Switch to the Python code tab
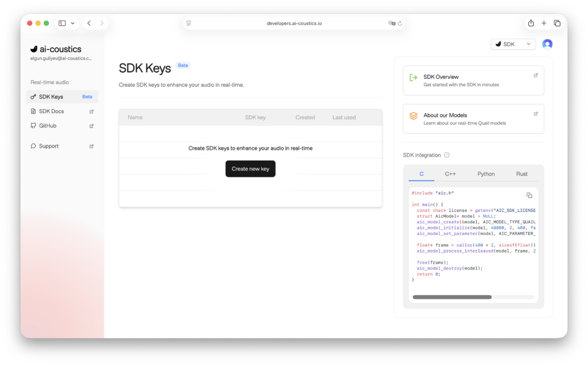This screenshot has width=588, height=365. [486, 174]
